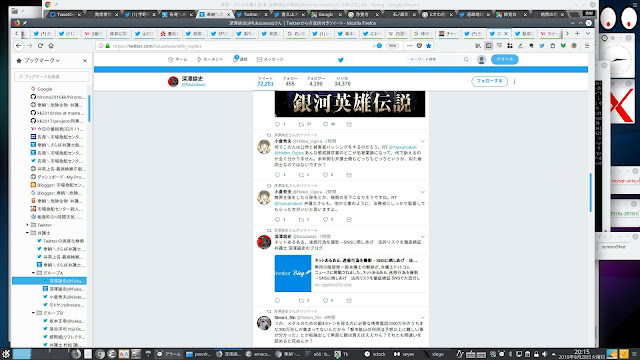Like the first 小倉秀夫 retweeted tweet

pyautogui.click(x=325, y=175)
